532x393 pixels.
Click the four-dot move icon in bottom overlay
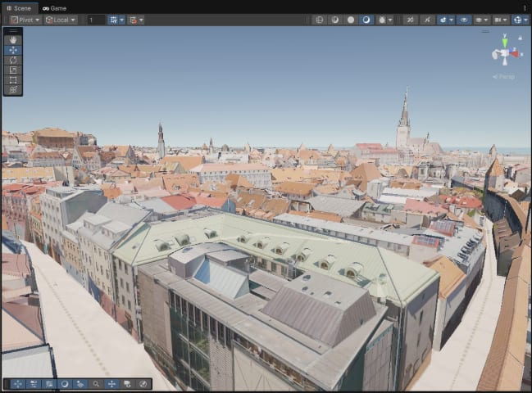[x=18, y=384]
